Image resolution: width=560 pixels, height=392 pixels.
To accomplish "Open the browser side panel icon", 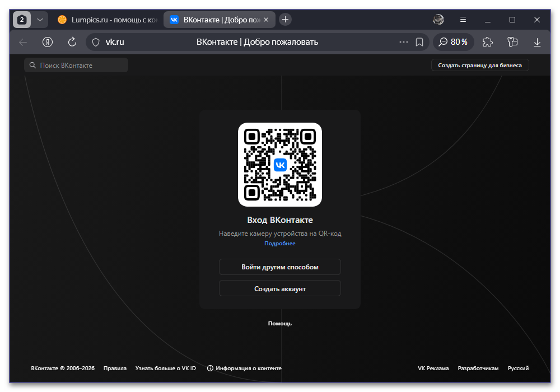I will point(512,42).
